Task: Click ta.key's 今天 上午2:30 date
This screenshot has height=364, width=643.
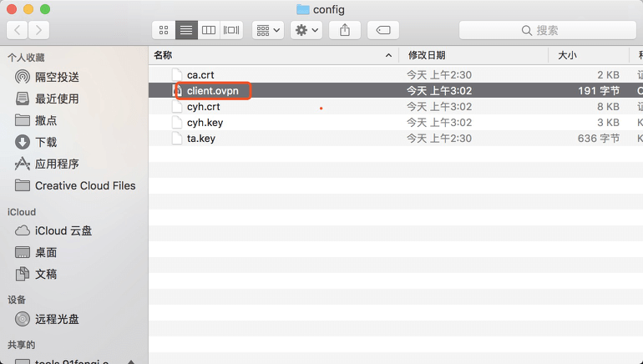Action: coord(438,138)
